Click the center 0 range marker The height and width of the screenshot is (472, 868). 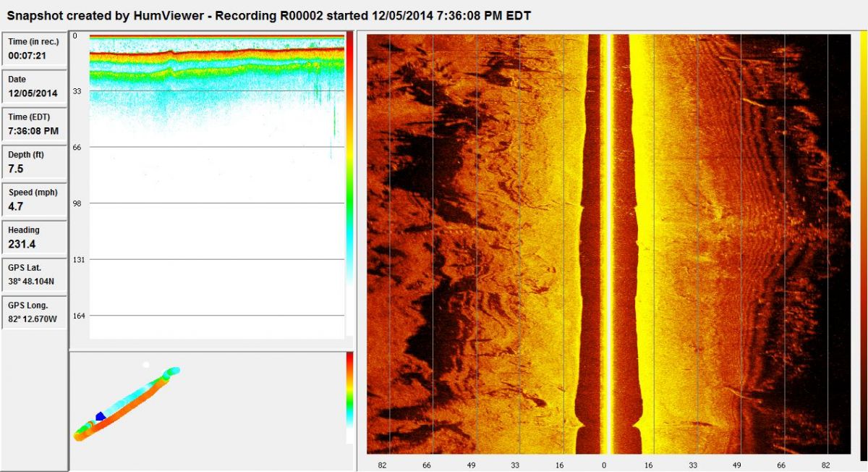click(x=604, y=464)
